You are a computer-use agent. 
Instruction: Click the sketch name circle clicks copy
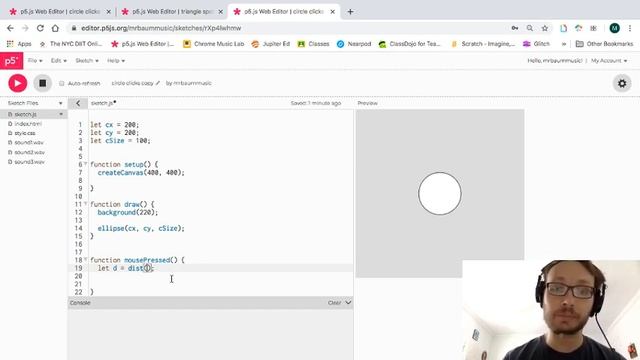[x=132, y=83]
